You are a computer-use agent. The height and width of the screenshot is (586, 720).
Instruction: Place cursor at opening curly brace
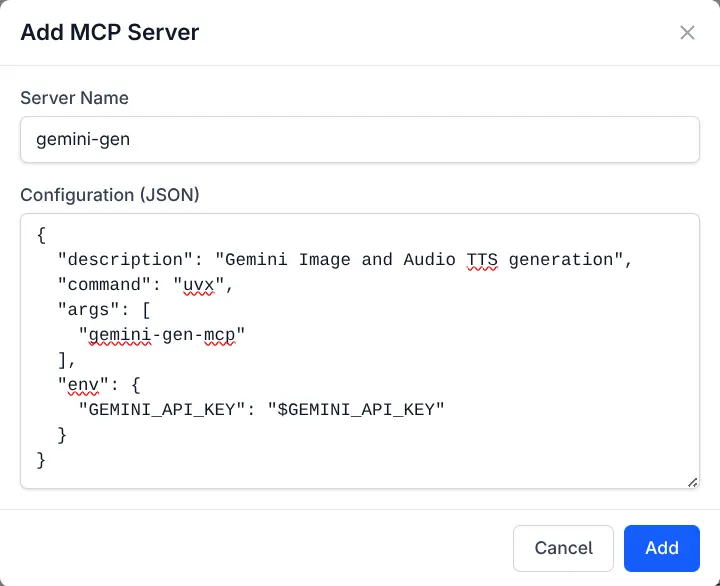(41, 236)
